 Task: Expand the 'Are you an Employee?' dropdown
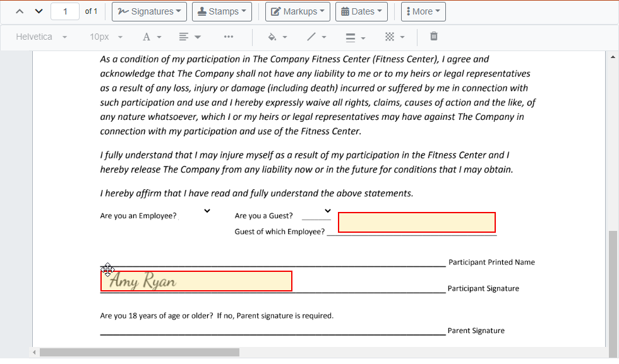(x=207, y=211)
